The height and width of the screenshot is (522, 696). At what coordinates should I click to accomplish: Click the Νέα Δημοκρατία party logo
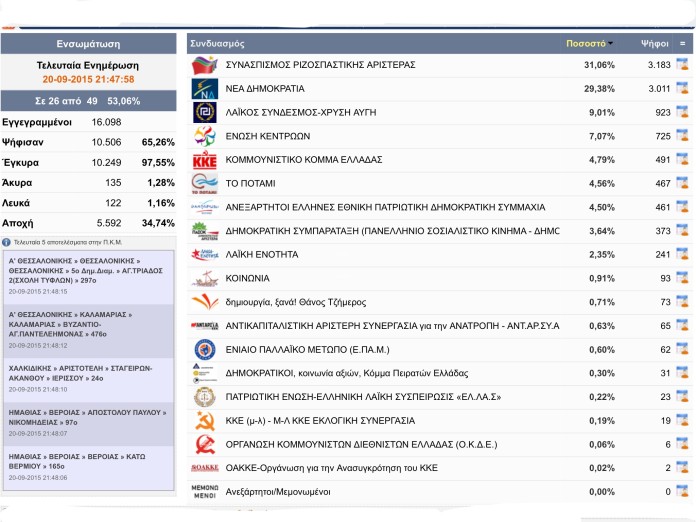(205, 89)
